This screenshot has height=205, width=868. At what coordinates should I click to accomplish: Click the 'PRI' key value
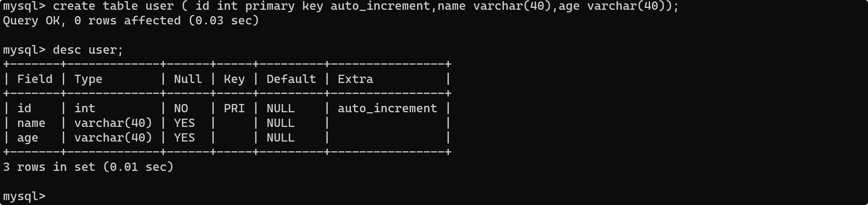click(x=234, y=109)
